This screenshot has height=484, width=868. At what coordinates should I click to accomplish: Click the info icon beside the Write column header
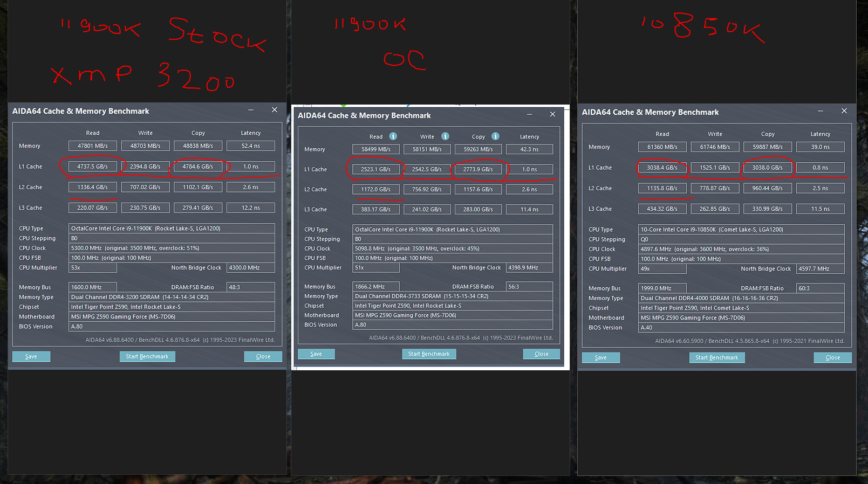445,136
